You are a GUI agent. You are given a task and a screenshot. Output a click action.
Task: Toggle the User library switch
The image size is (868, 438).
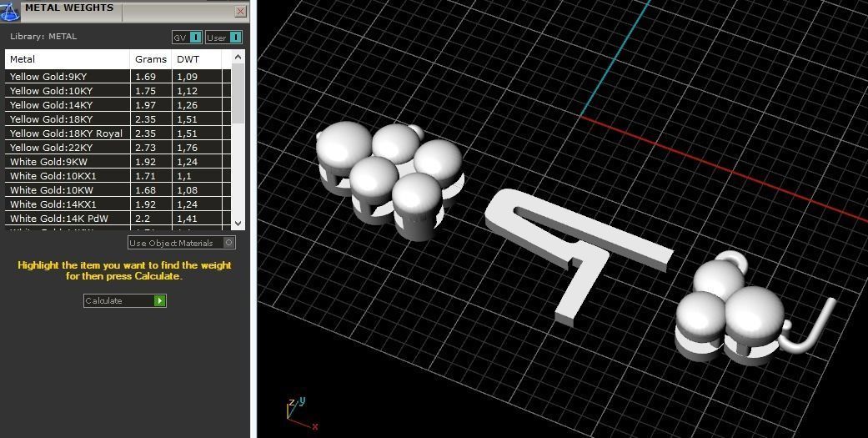[235, 37]
